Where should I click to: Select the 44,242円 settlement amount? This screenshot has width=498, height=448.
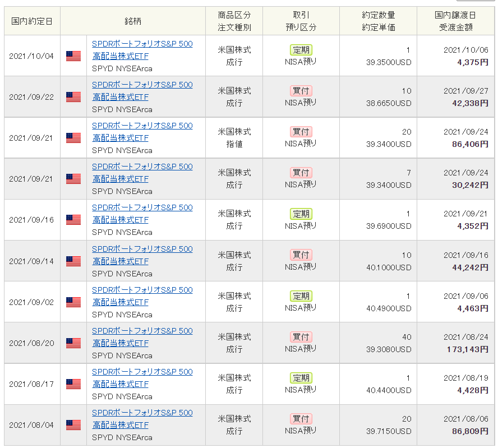470,267
